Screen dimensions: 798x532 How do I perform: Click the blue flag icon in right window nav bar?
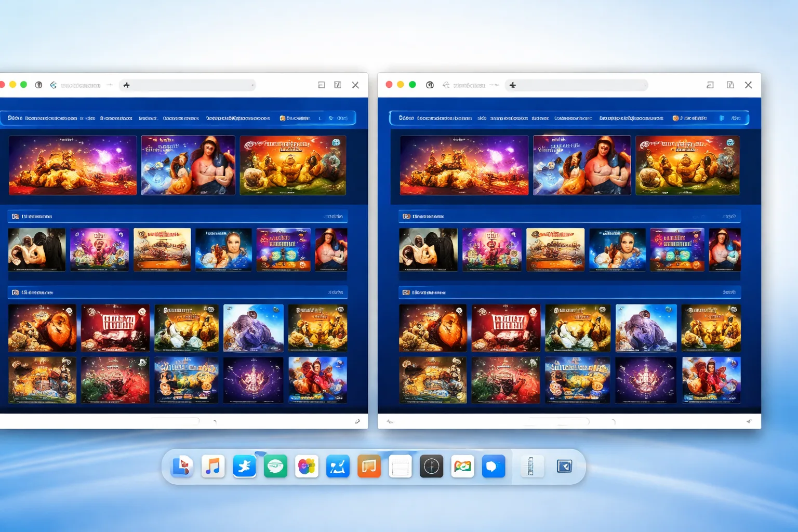coord(722,118)
